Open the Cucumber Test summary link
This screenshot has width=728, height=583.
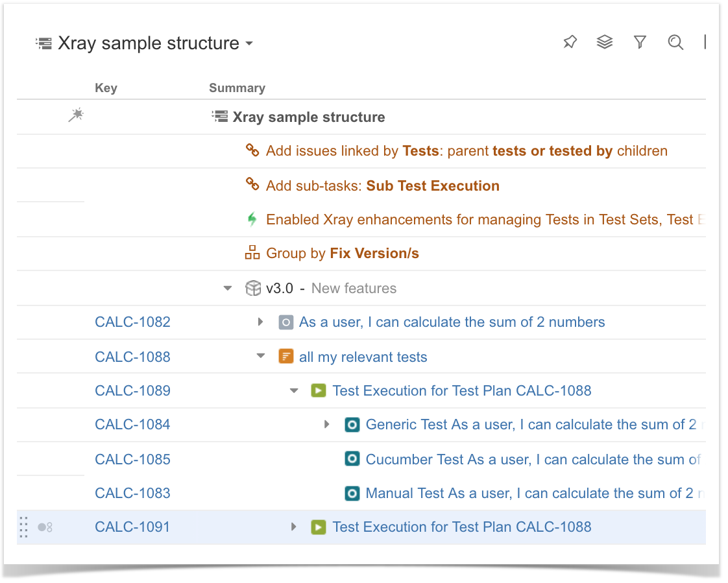[533, 459]
